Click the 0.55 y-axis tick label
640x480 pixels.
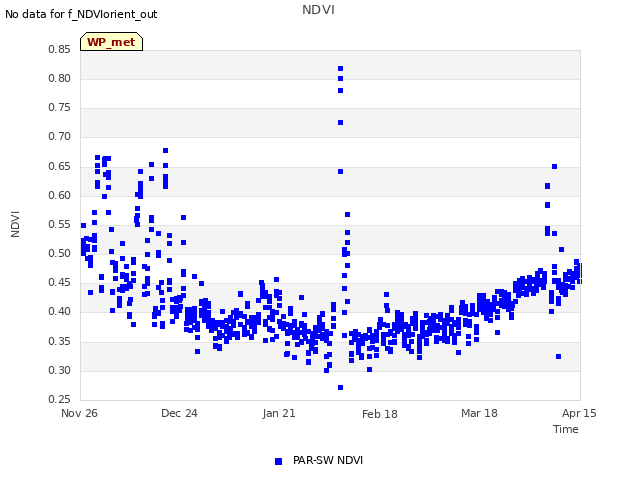(x=60, y=224)
